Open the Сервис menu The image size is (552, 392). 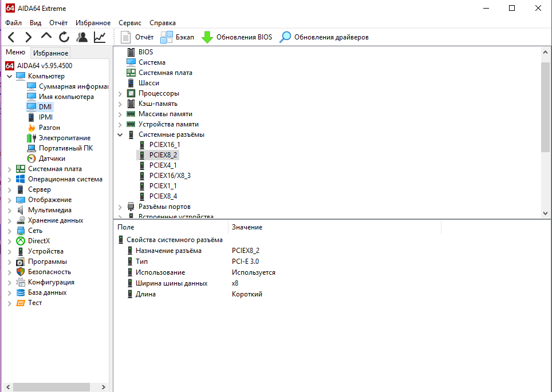click(130, 23)
